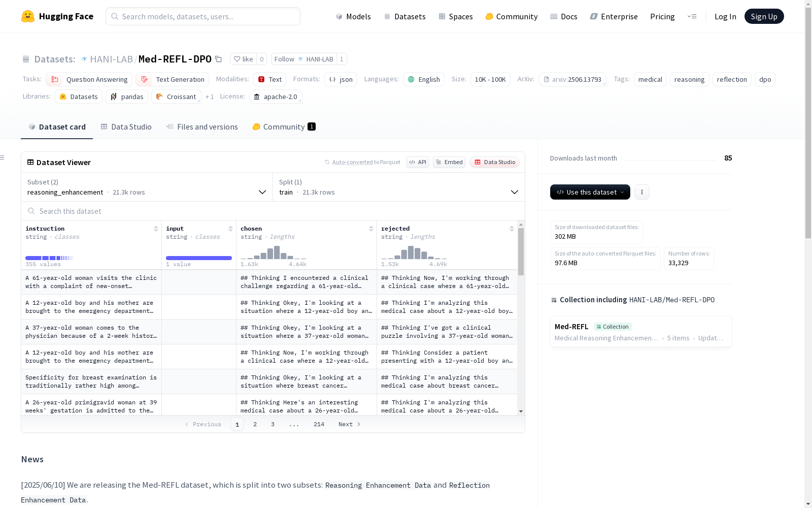Open the HANI-LAB organization link
The height and width of the screenshot is (508, 812).
pos(111,59)
